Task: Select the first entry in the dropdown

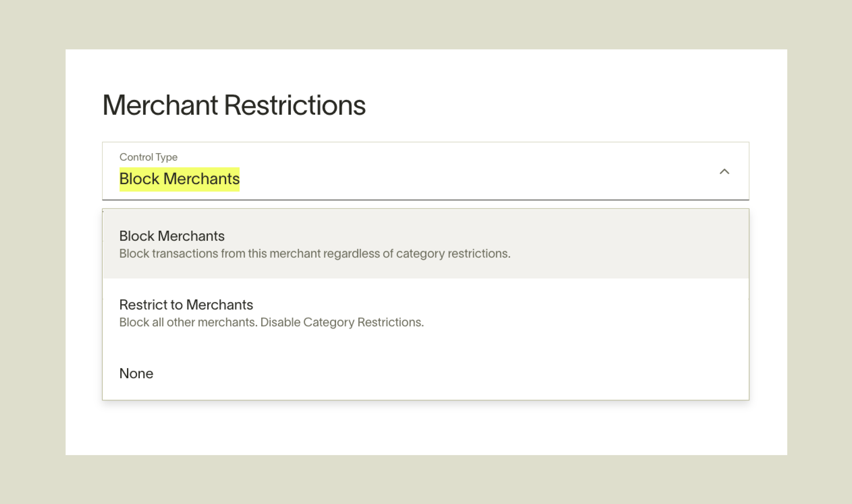Action: click(x=172, y=236)
